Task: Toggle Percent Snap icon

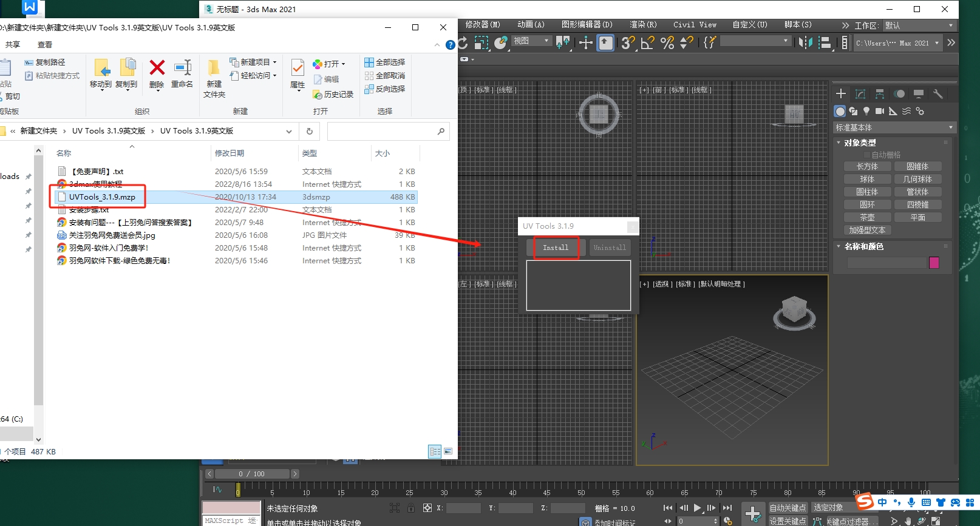Action: pos(667,42)
